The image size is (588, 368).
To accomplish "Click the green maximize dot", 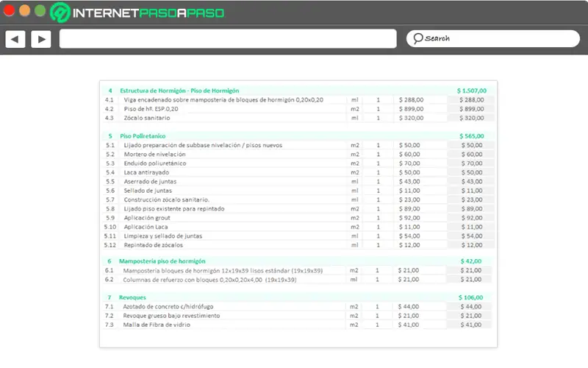I will (40, 10).
